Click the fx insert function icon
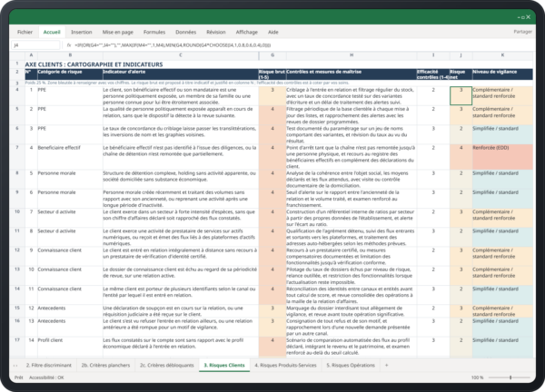The height and width of the screenshot is (392, 545). click(x=69, y=44)
